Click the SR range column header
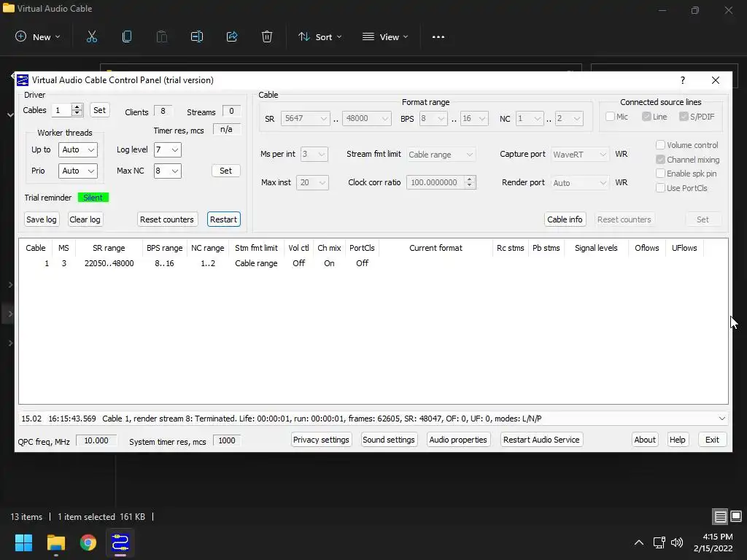Viewport: 747px width, 560px height. (109, 248)
